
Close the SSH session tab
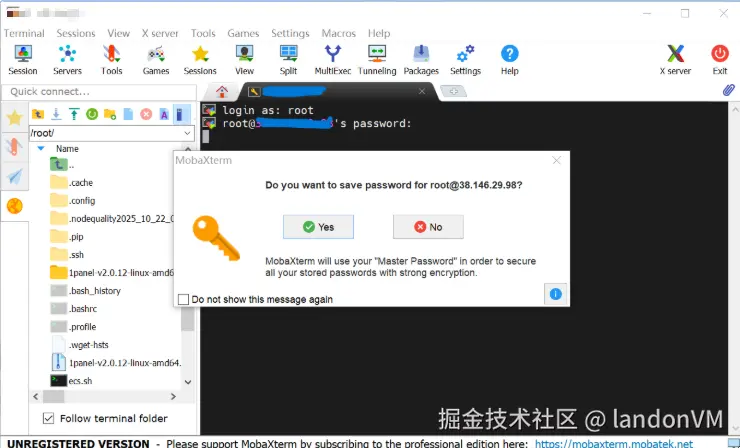tap(422, 91)
